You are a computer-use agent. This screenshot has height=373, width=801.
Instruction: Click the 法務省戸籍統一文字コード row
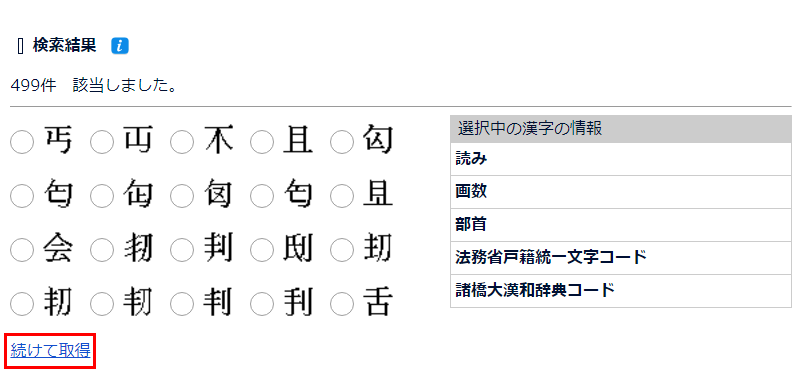click(x=621, y=258)
